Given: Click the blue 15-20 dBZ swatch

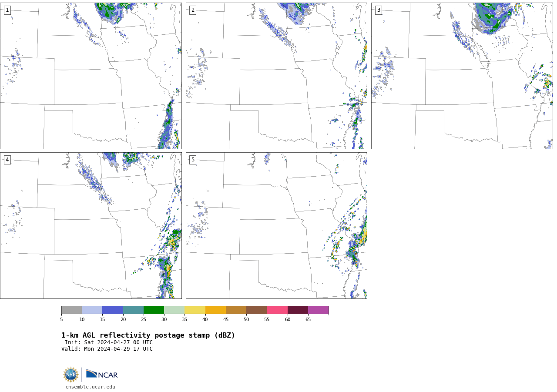Looking at the screenshot, I should point(113,310).
